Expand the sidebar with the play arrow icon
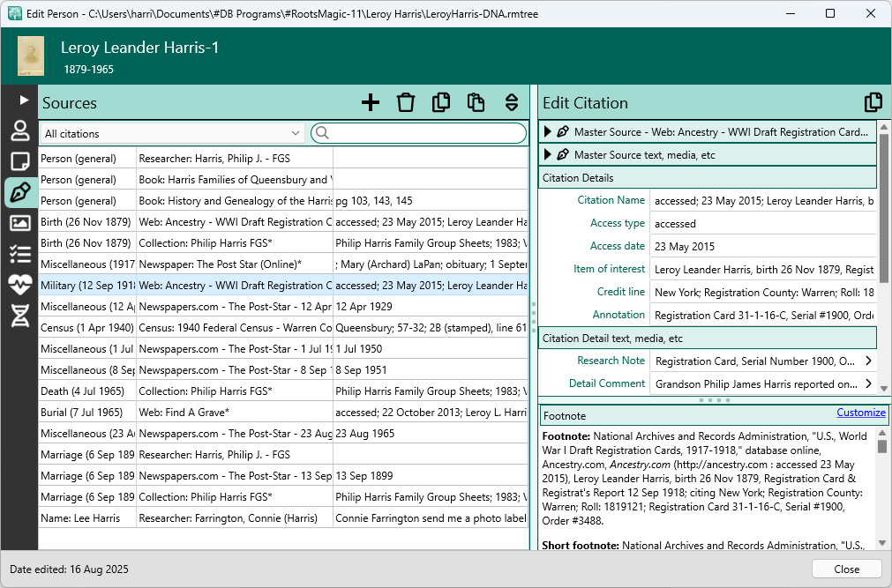Screen dimensions: 892x588 pyautogui.click(x=23, y=100)
